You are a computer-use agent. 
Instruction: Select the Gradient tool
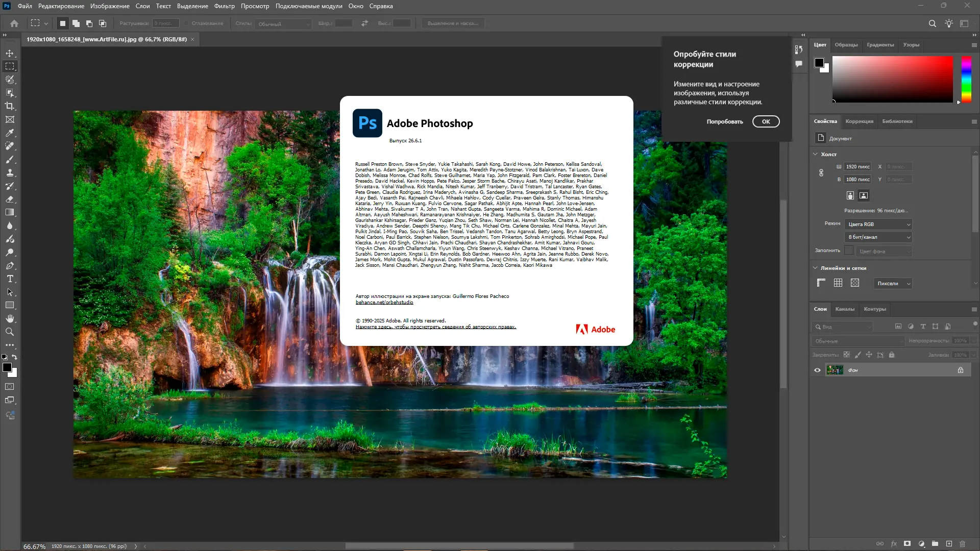pos(10,212)
